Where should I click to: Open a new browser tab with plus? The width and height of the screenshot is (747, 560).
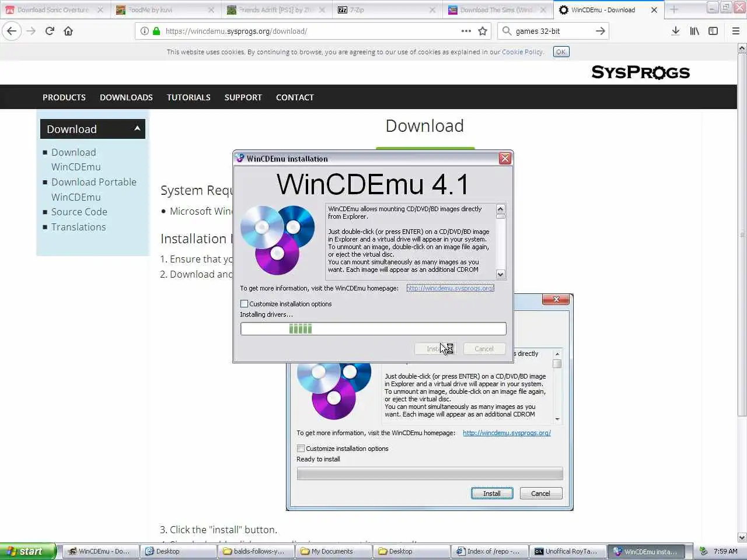(x=674, y=9)
